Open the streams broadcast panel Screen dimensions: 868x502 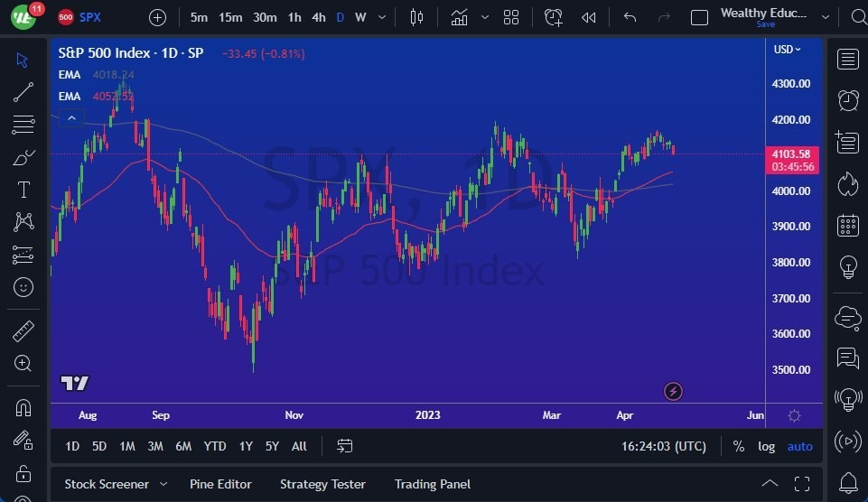pos(848,442)
